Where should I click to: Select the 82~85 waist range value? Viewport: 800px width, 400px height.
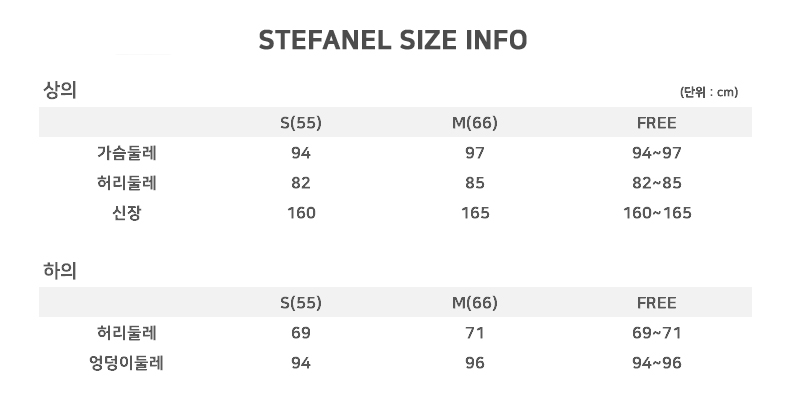point(657,183)
